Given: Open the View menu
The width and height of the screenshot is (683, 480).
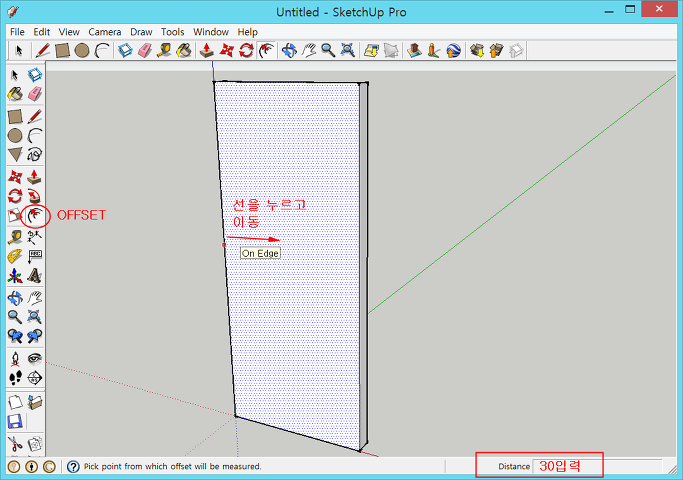Looking at the screenshot, I should coord(69,32).
